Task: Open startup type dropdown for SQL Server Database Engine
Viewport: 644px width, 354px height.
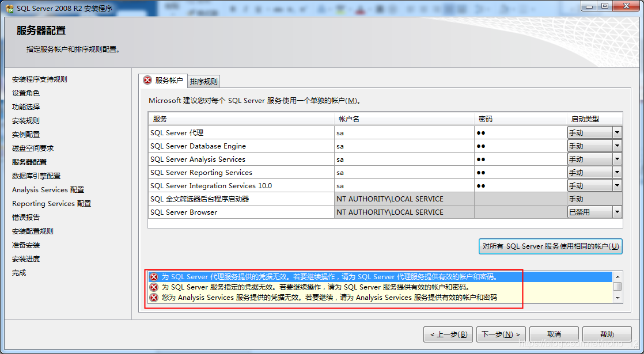Action: pos(617,146)
